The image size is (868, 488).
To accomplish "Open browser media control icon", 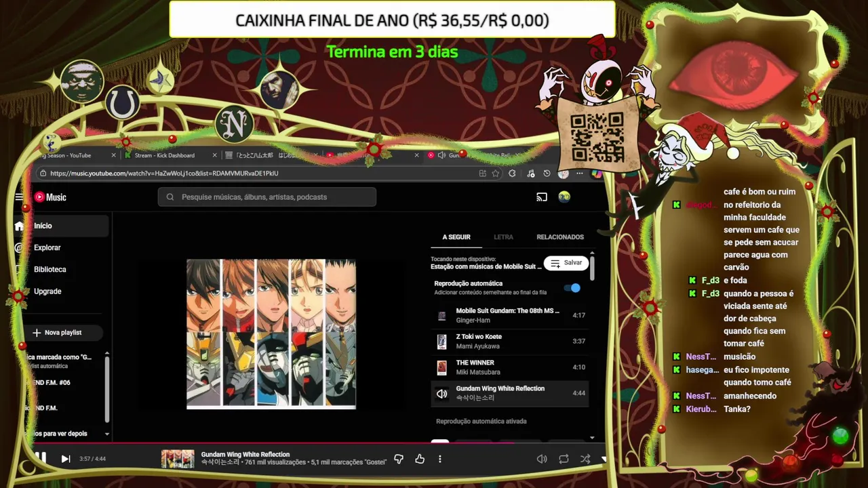I will 530,174.
